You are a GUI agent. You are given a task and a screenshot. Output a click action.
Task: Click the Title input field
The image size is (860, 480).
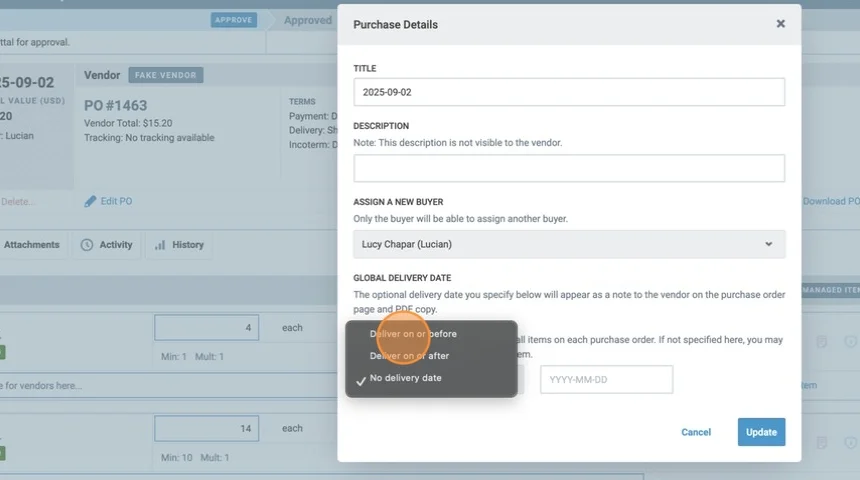[x=568, y=92]
